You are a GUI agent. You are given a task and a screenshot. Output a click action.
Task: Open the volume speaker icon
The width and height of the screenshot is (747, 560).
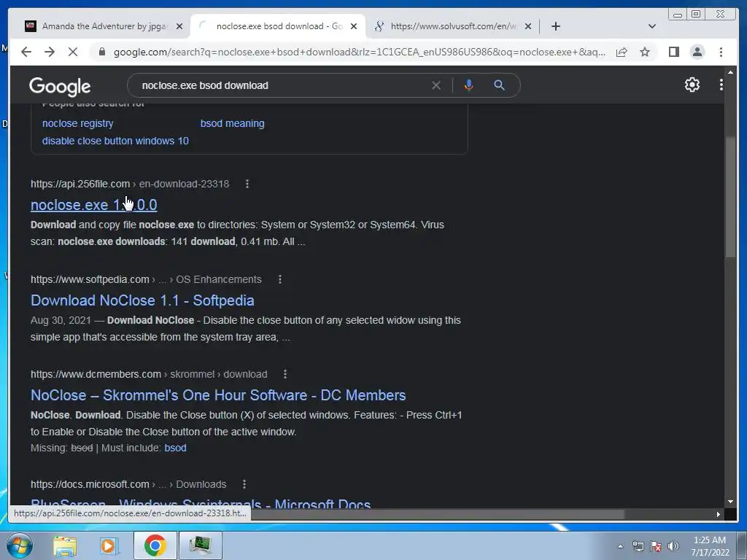673,546
